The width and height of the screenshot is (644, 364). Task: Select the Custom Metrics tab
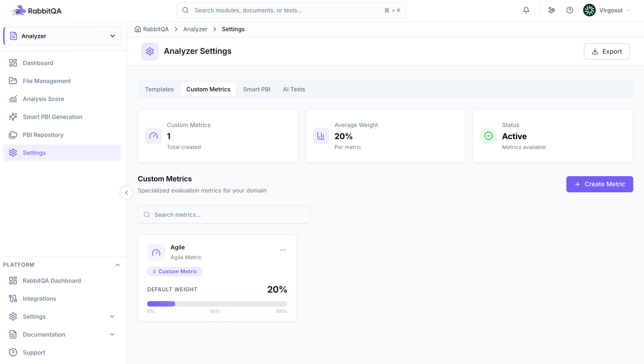pos(208,89)
